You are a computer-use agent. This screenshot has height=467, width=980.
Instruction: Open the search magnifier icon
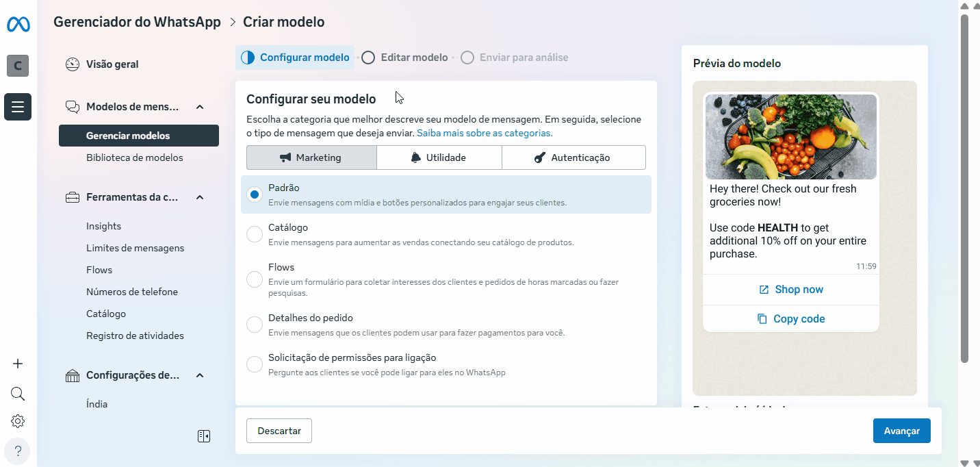click(18, 394)
